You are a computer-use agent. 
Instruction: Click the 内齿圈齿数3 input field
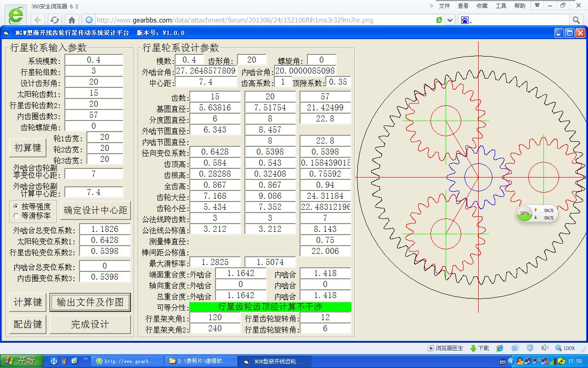[x=94, y=115]
